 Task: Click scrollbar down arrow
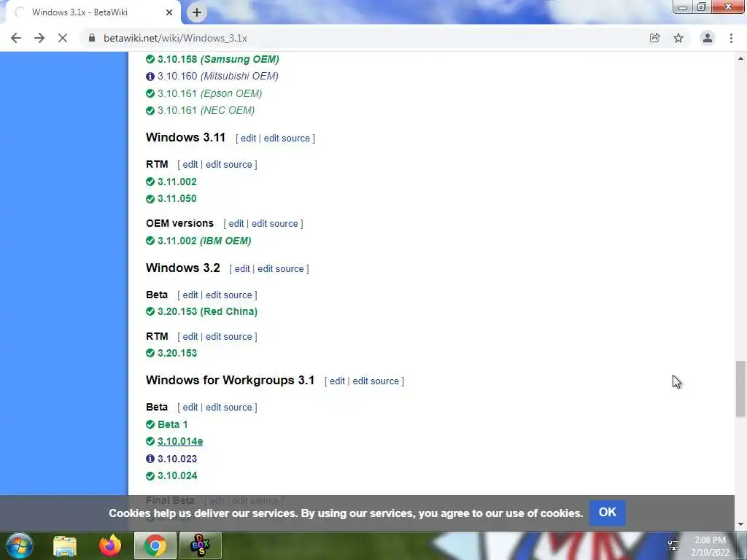tap(740, 524)
